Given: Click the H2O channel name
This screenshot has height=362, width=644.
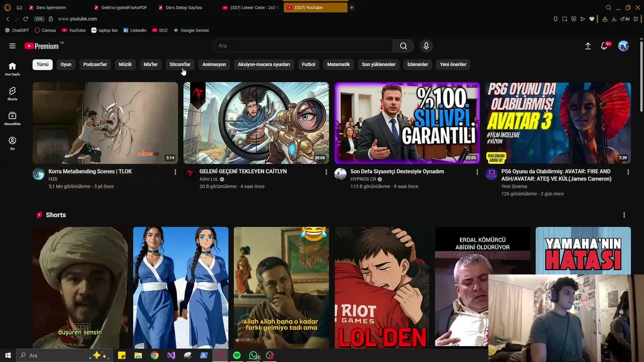Looking at the screenshot, I should click(x=53, y=179).
